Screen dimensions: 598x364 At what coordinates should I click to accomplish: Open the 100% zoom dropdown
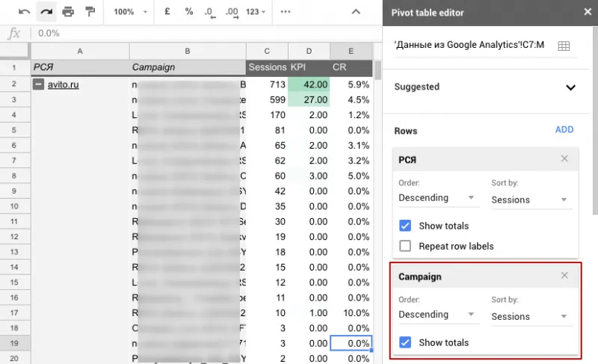(130, 12)
